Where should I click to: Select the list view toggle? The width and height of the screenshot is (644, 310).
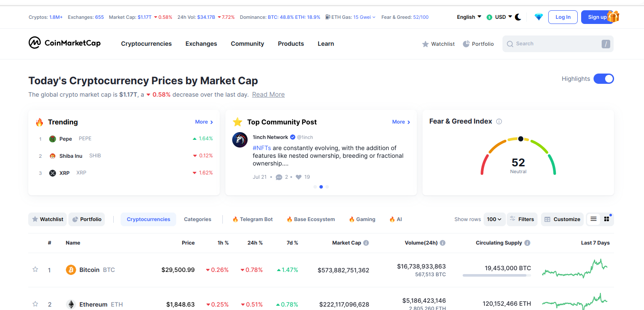(594, 219)
